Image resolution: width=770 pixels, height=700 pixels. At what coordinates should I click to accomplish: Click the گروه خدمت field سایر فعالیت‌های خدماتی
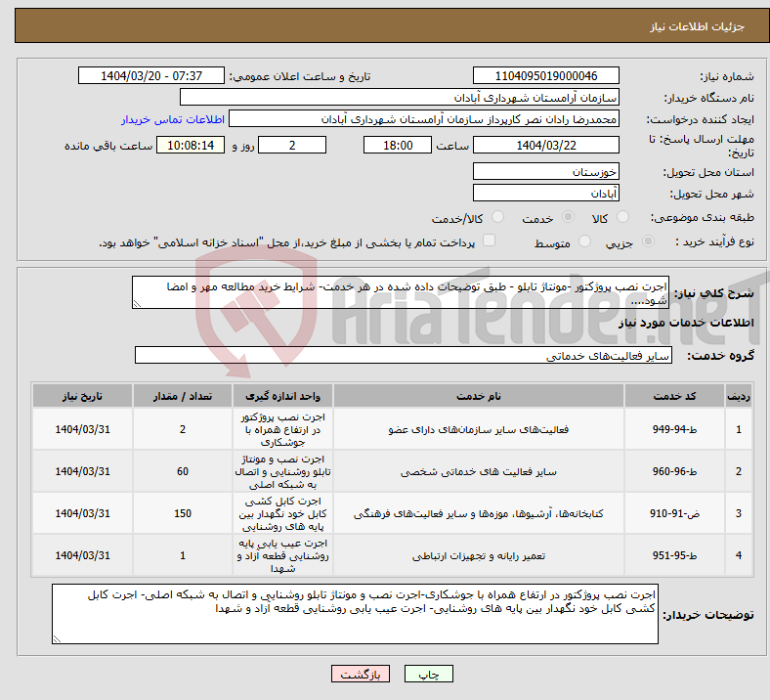pyautogui.click(x=404, y=355)
